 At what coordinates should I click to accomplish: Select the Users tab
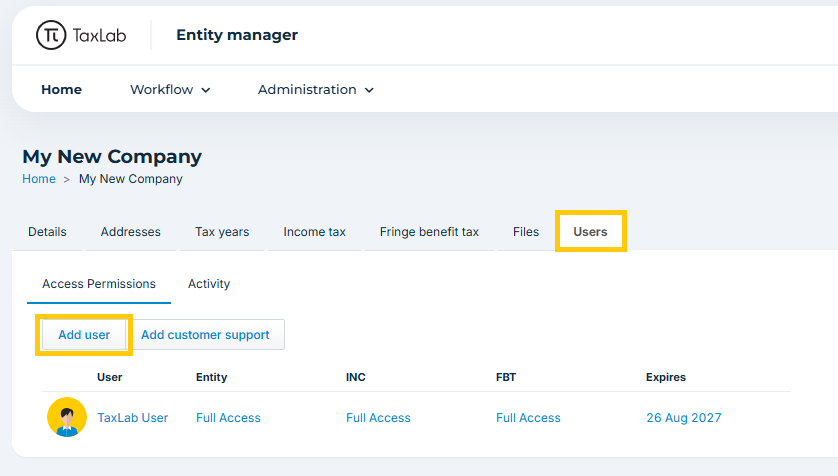click(x=591, y=232)
